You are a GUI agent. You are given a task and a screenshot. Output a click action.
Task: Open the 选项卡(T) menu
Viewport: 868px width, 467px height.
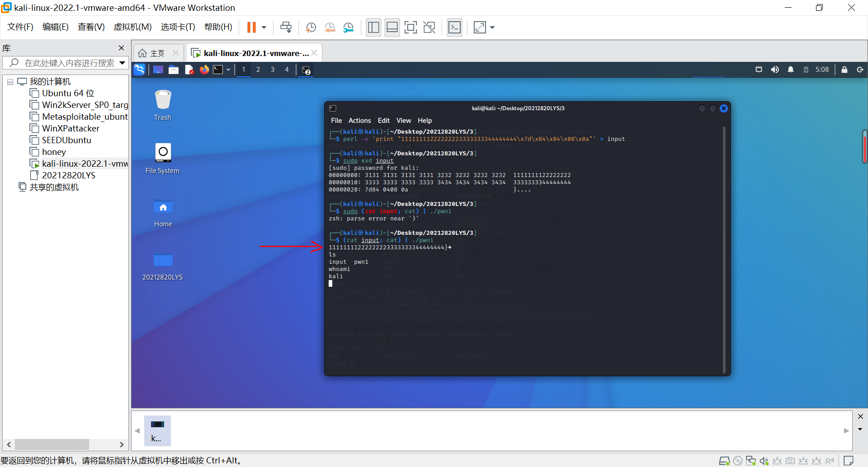tap(178, 27)
